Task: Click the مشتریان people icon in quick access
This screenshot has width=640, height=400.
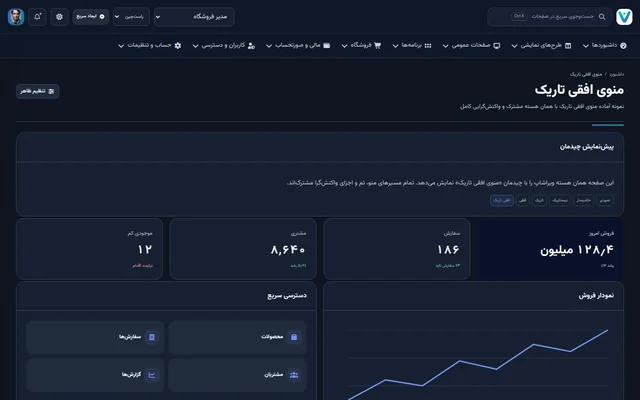Action: (x=294, y=375)
